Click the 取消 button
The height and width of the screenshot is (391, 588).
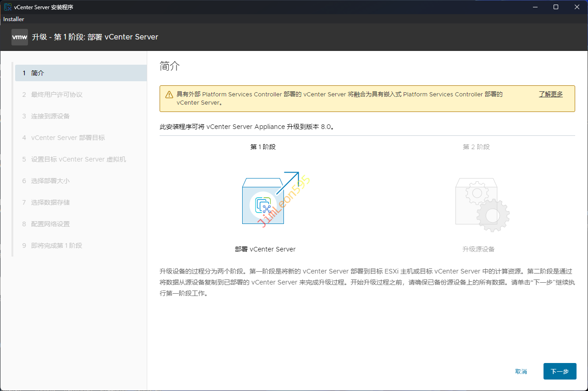(x=521, y=372)
